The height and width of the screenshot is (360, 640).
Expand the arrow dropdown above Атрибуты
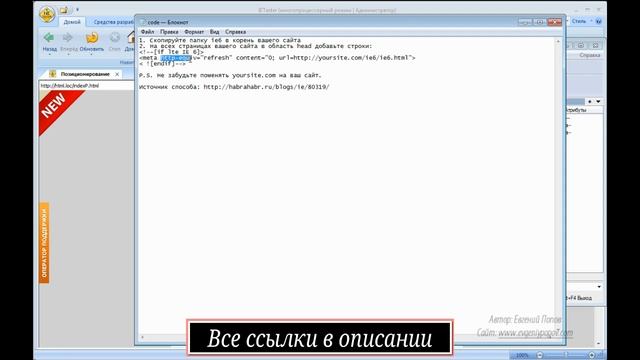598,101
